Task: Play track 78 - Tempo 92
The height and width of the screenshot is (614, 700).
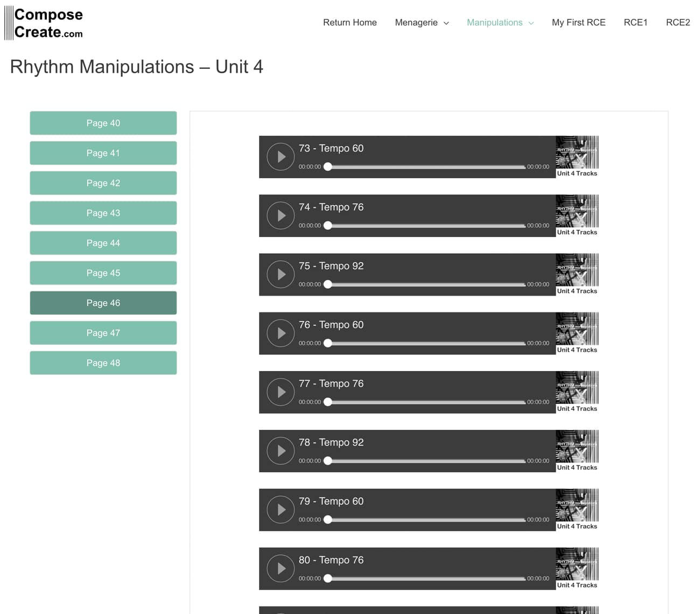Action: pyautogui.click(x=281, y=451)
